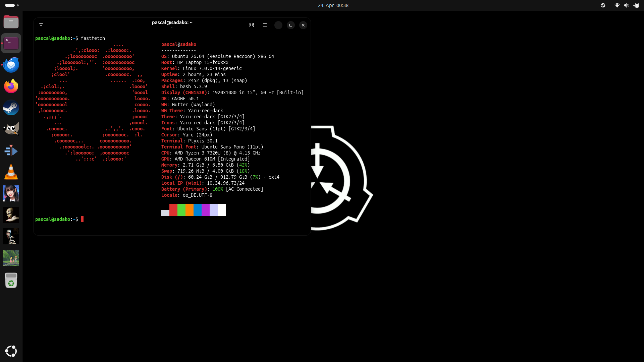This screenshot has width=644, height=362.
Task: Launch Thunderbird Mail from the dock
Action: click(x=11, y=65)
